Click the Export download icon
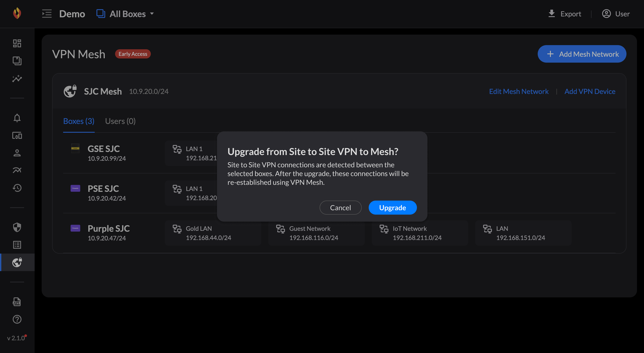 pos(551,14)
